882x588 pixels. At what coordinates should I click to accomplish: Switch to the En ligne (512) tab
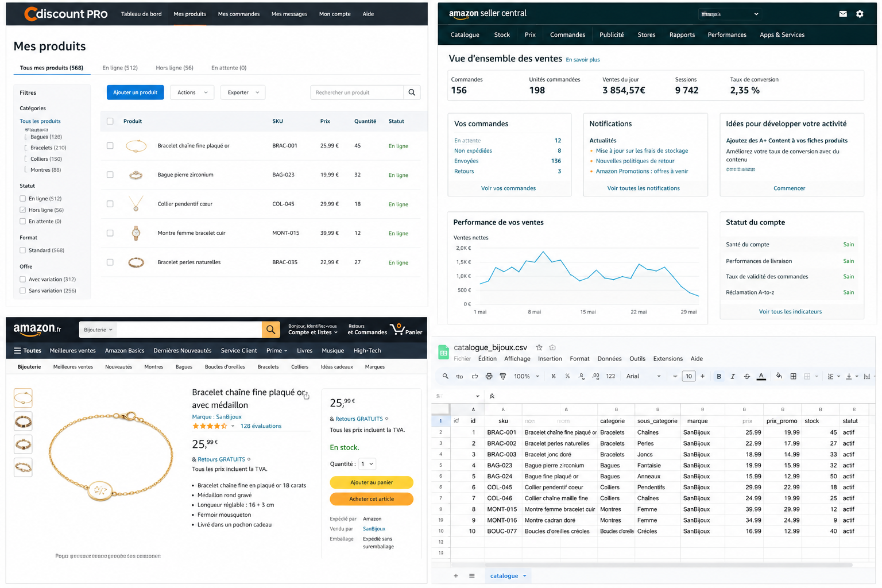(x=120, y=68)
